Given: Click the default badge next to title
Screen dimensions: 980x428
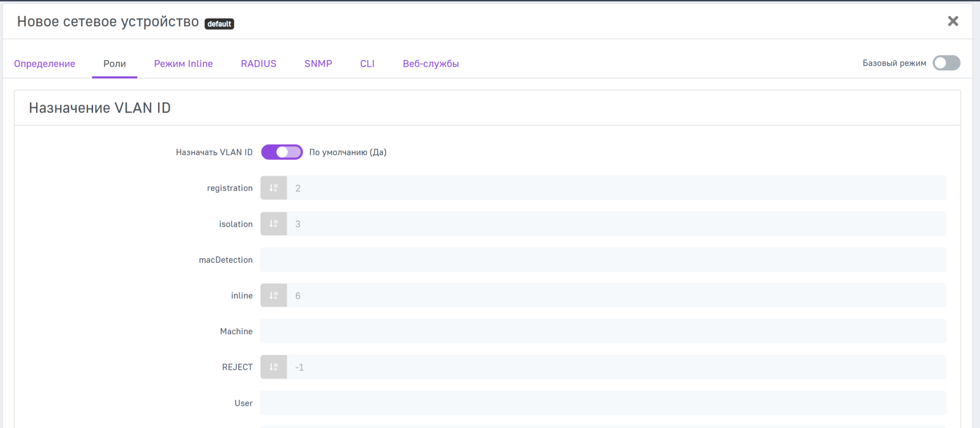Looking at the screenshot, I should coord(219,24).
